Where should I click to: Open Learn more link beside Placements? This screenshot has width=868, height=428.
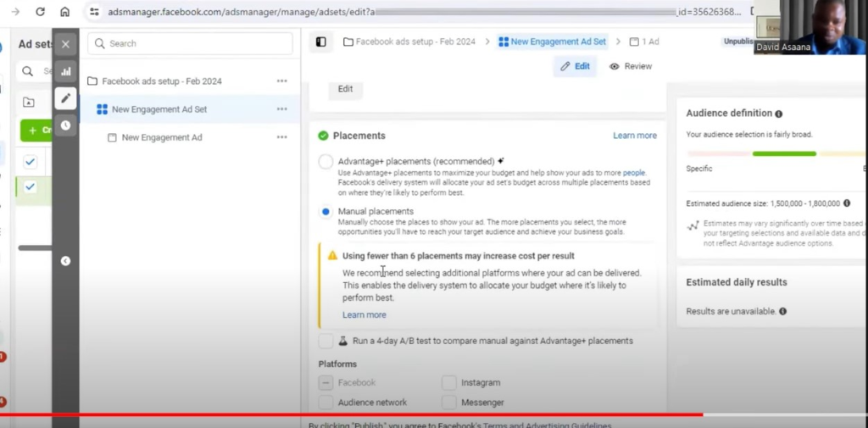point(634,136)
